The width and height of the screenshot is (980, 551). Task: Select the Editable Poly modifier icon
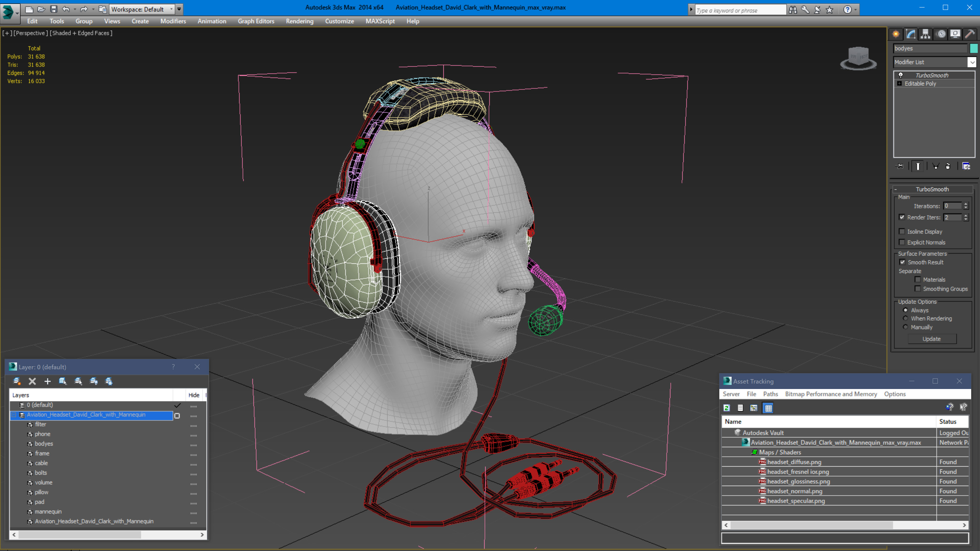click(899, 83)
